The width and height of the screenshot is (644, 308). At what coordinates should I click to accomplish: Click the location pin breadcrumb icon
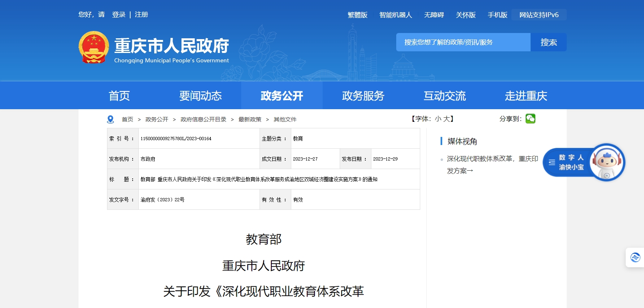110,119
